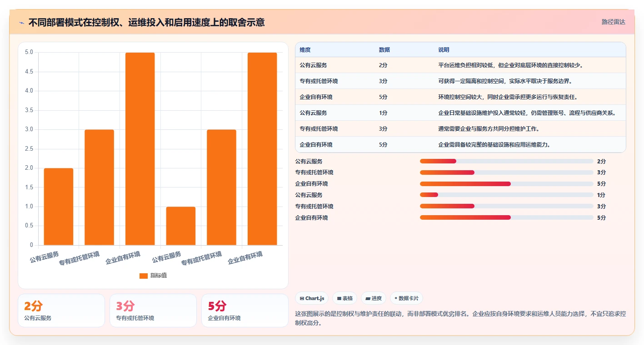The width and height of the screenshot is (644, 345).
Task: Click the 维度 column header
Action: point(305,49)
